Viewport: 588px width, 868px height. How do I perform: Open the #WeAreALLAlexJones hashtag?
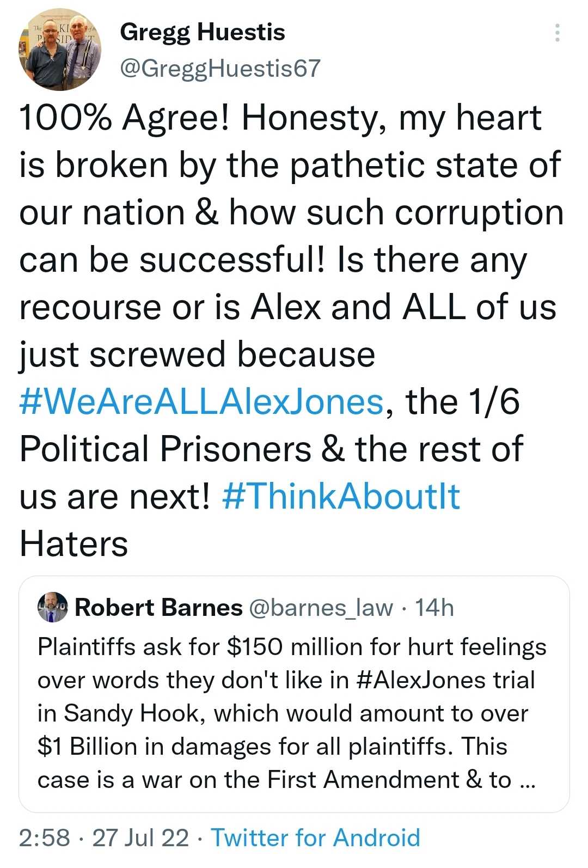pyautogui.click(x=201, y=402)
